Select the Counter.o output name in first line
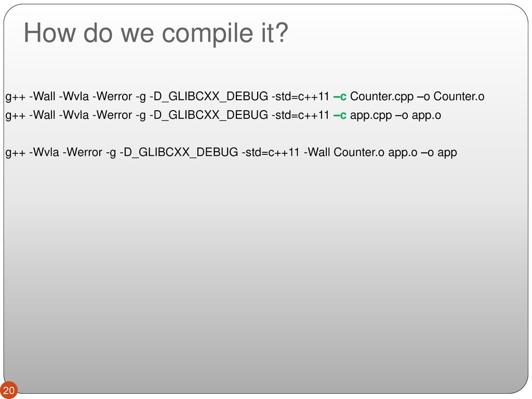 point(459,96)
